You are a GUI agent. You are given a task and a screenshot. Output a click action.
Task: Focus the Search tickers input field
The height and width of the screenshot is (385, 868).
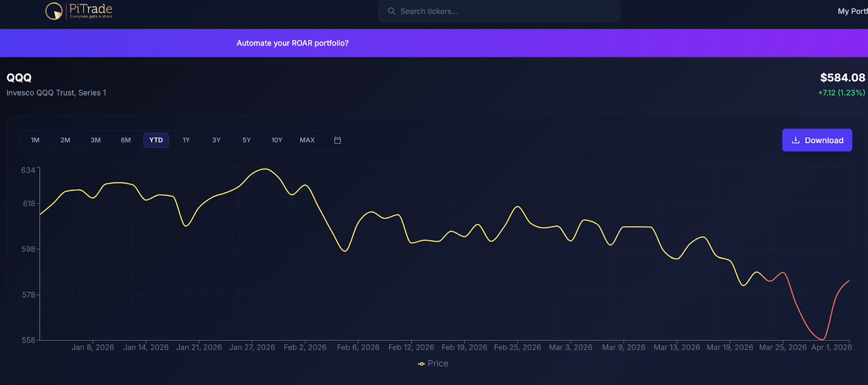click(x=505, y=11)
